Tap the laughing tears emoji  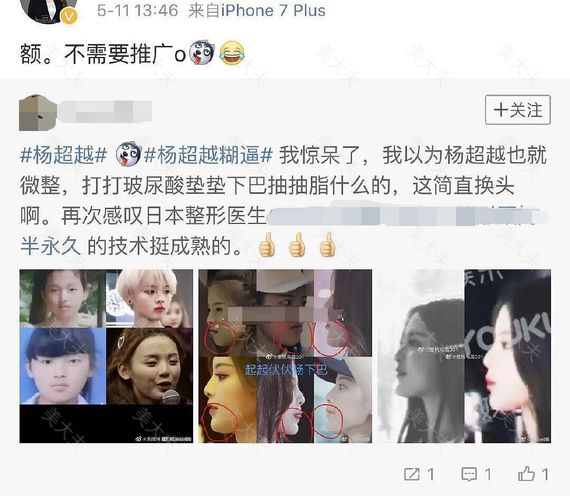[x=232, y=53]
